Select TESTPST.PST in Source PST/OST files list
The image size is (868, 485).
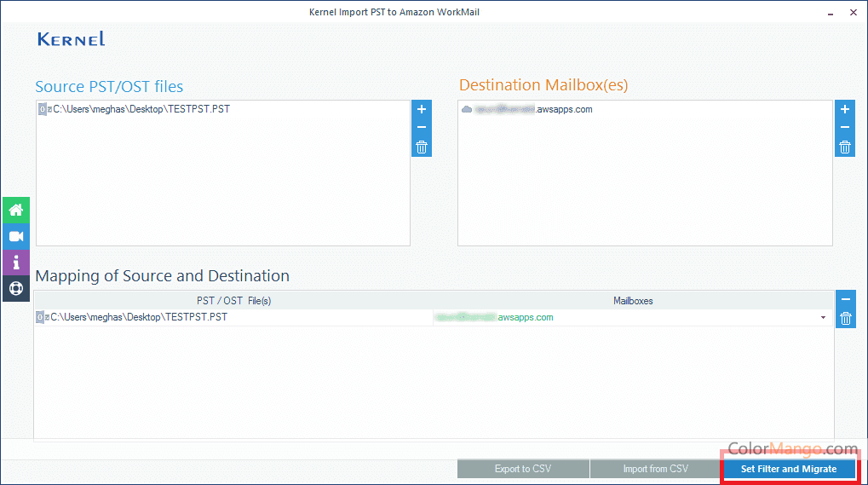coord(141,109)
